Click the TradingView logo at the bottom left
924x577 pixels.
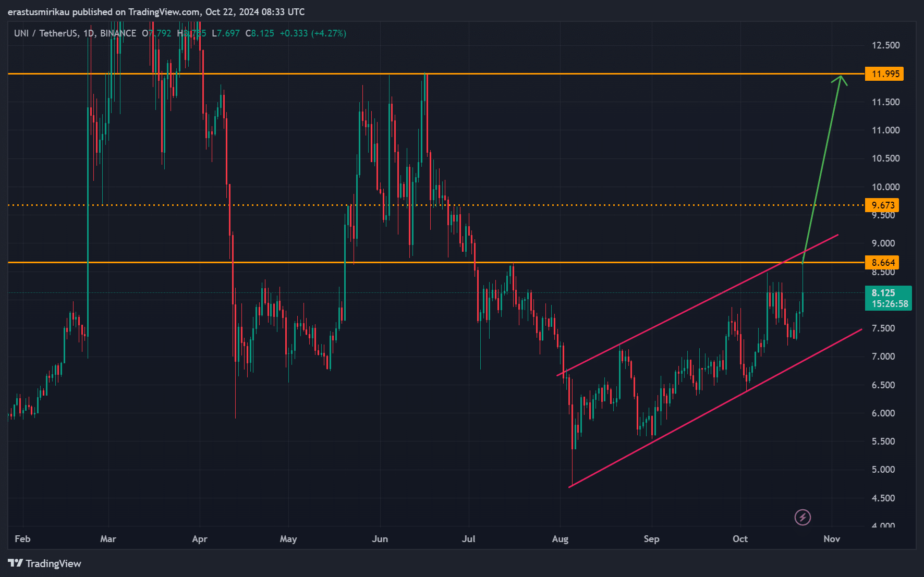[x=45, y=563]
